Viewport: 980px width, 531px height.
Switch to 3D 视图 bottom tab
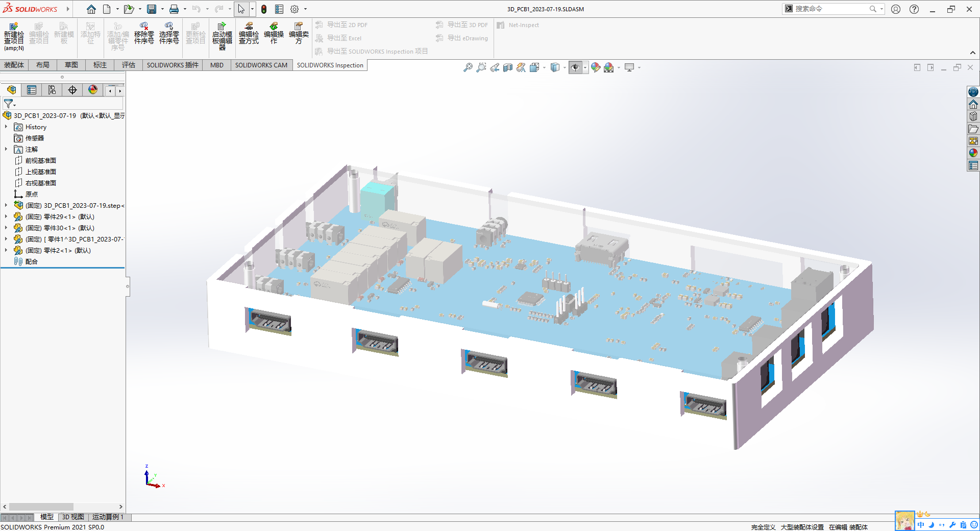73,517
